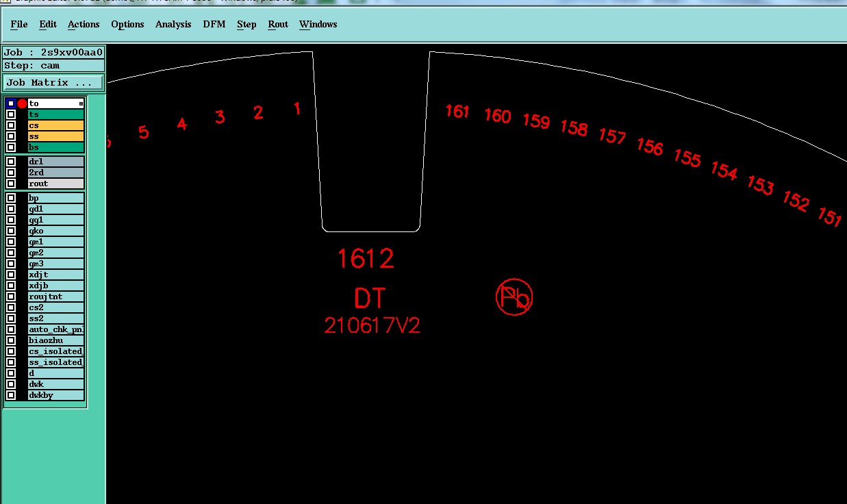Open the File menu

[19, 24]
